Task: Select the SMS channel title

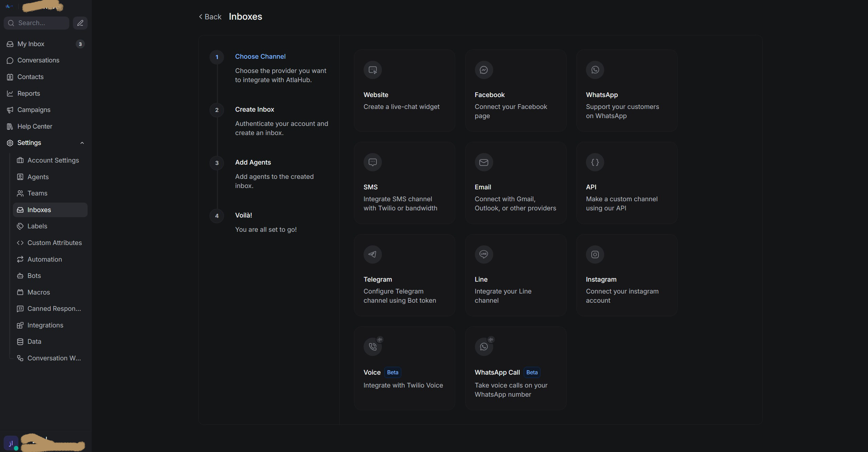Action: (x=370, y=187)
